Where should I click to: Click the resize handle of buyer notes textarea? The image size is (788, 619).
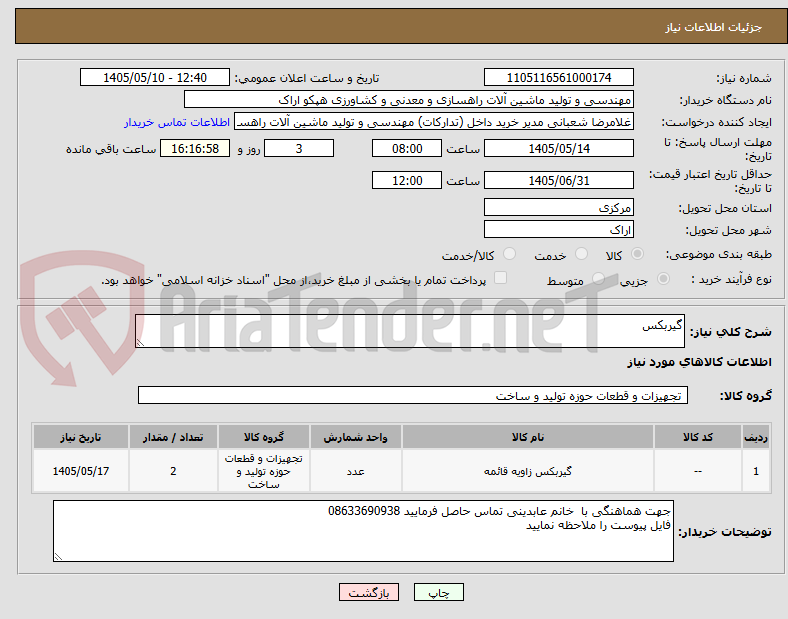tap(58, 557)
